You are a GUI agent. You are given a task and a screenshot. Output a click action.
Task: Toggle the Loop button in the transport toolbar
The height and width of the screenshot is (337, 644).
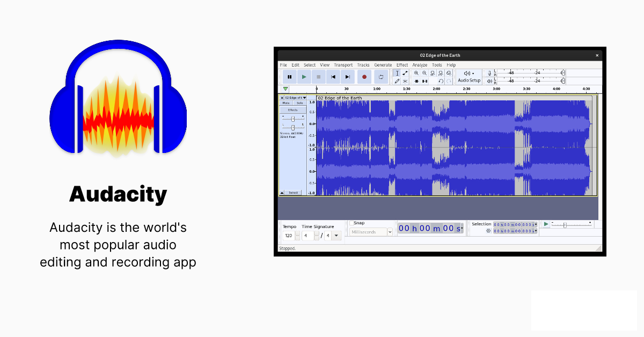[380, 77]
